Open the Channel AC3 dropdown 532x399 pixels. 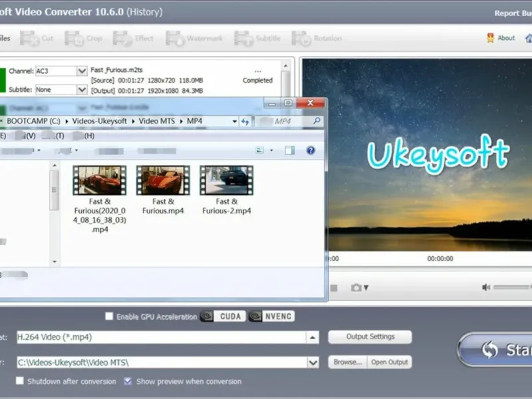click(x=81, y=71)
